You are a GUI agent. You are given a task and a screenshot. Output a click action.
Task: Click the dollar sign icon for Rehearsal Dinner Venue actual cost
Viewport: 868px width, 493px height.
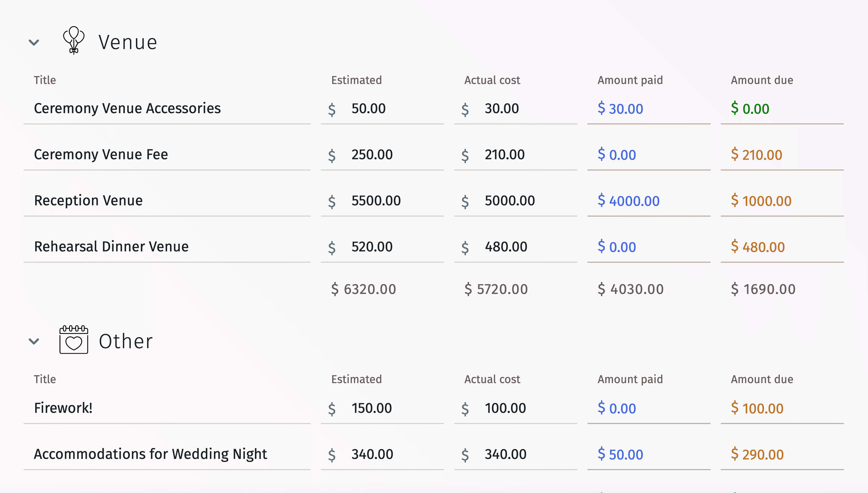pyautogui.click(x=466, y=246)
